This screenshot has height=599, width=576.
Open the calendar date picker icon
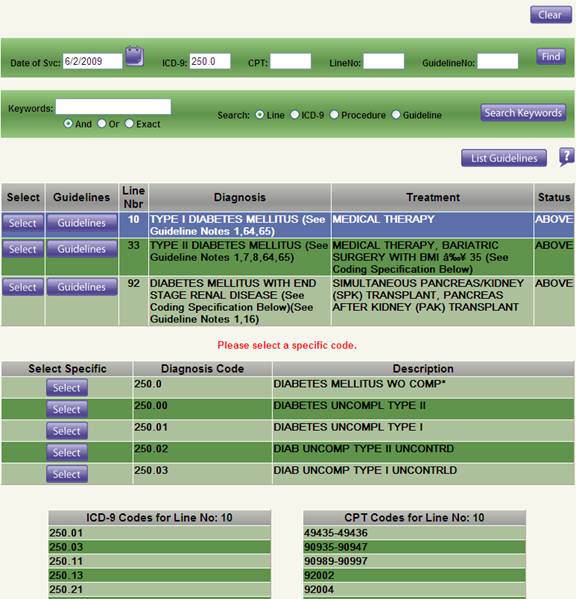point(134,57)
